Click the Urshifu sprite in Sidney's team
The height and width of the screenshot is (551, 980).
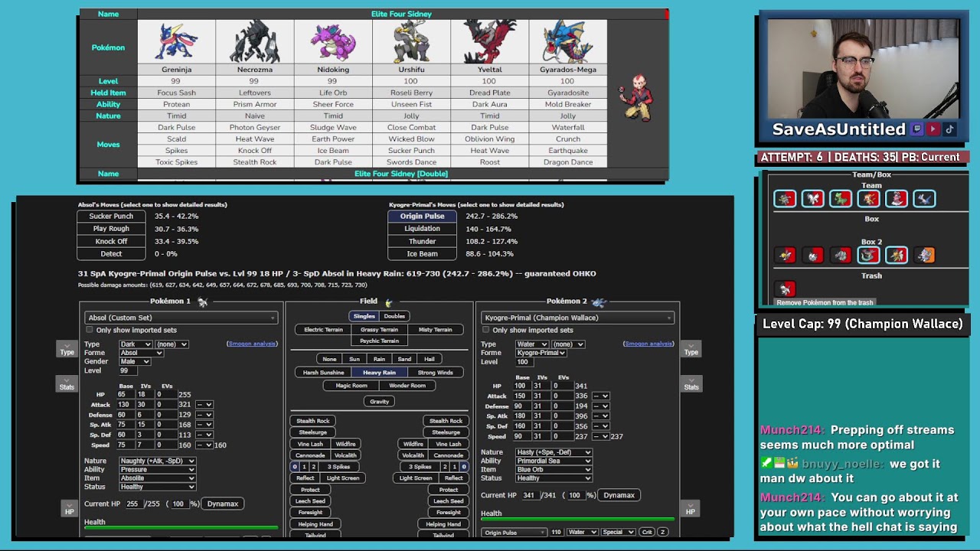pyautogui.click(x=411, y=42)
